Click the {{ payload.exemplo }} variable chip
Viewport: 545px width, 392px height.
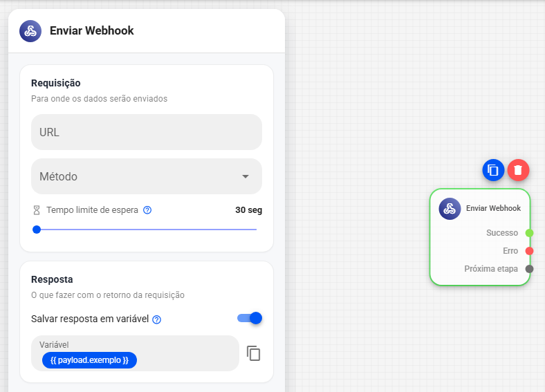(x=89, y=360)
